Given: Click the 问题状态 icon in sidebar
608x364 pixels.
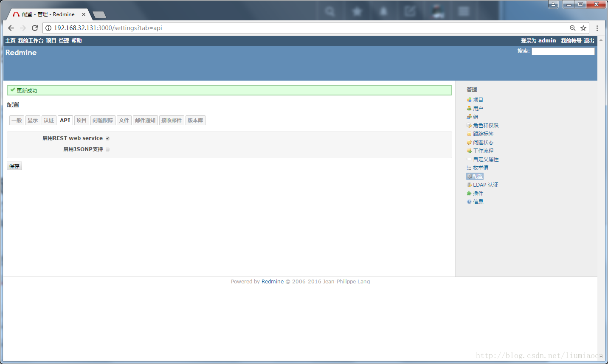Looking at the screenshot, I should [469, 143].
